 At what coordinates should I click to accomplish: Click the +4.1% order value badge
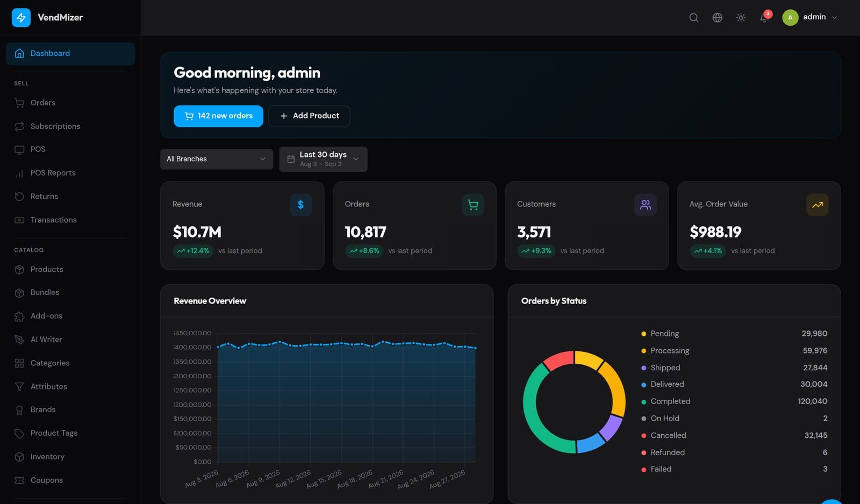(708, 251)
